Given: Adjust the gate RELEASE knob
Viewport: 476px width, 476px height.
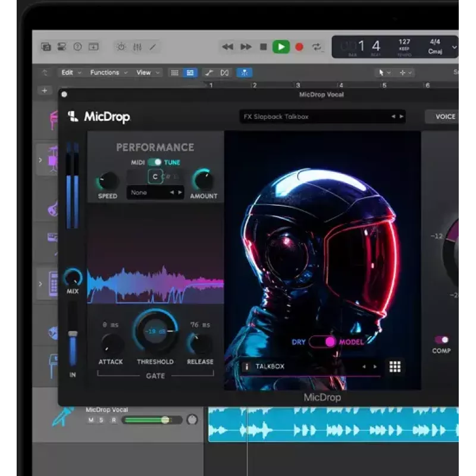Looking at the screenshot, I should pyautogui.click(x=199, y=344).
